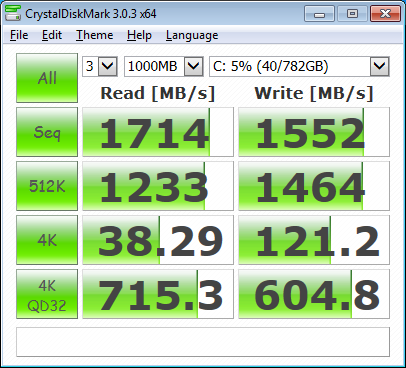Minimize the CrystalDiskMark window
406x368 pixels.
[319, 14]
